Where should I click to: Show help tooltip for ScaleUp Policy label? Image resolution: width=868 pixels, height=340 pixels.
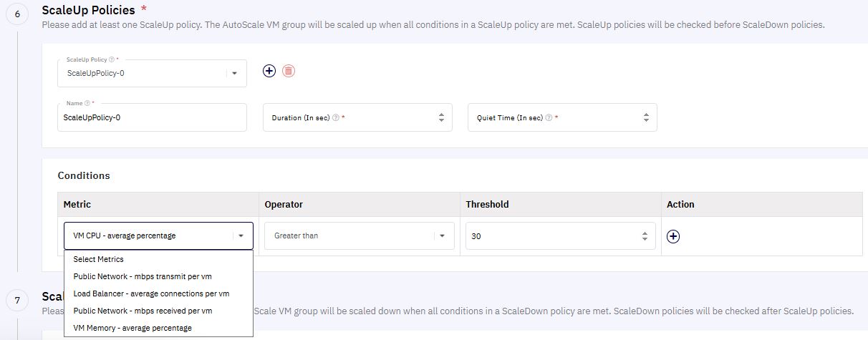[x=111, y=59]
